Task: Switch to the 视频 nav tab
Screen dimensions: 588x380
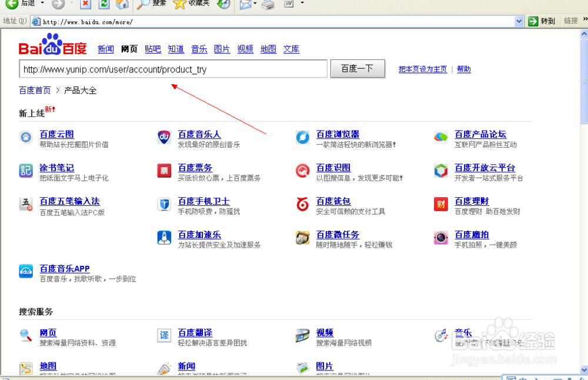Action: pos(245,49)
